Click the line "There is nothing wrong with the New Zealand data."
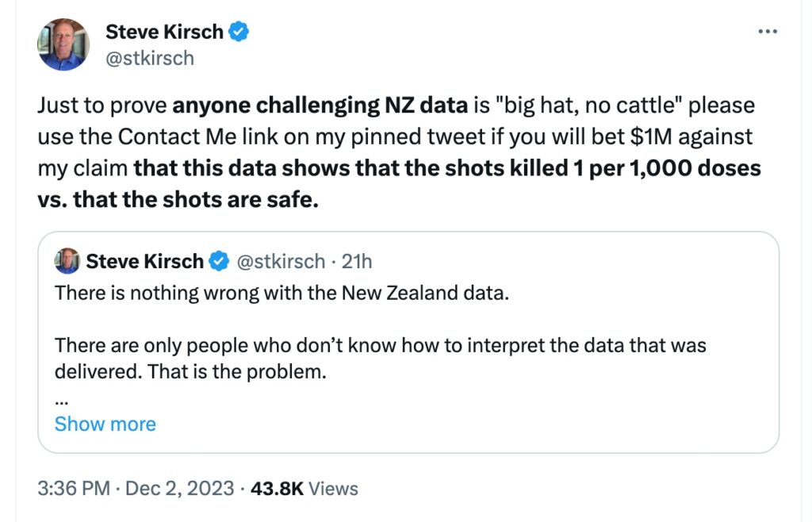812x522 pixels. click(x=281, y=292)
